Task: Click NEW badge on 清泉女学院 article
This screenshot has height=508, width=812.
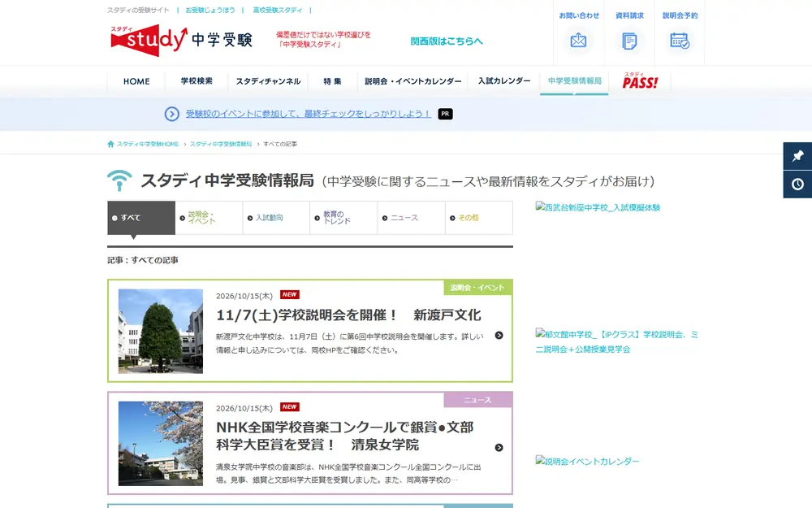Action: [x=290, y=407]
